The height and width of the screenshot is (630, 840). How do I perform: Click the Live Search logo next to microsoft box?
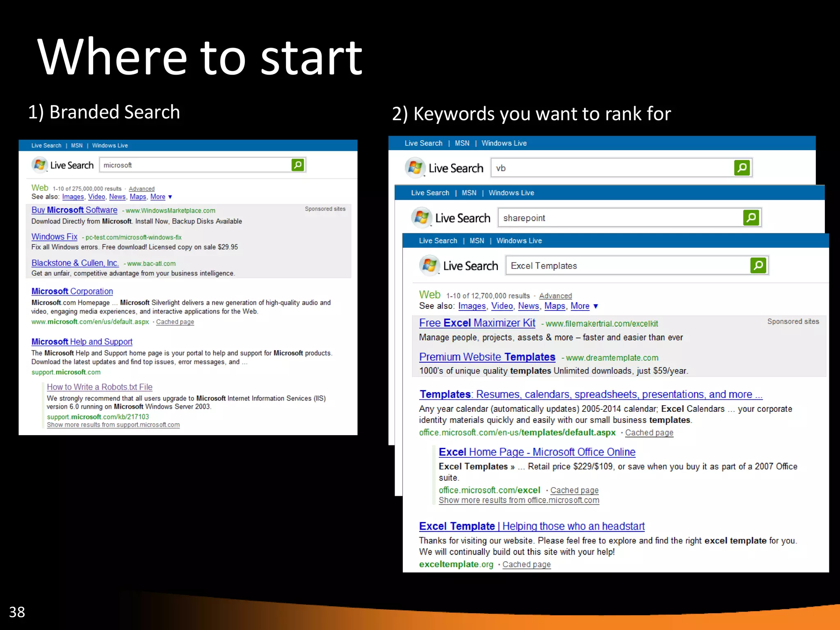pyautogui.click(x=63, y=165)
